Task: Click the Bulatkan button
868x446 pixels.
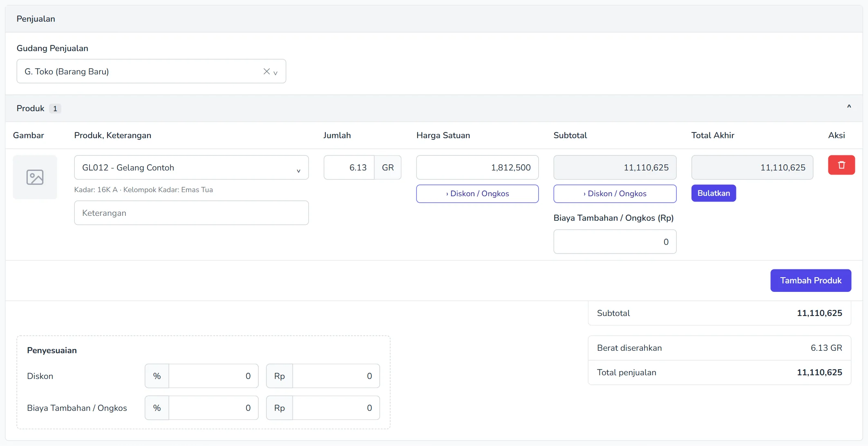Action: [x=714, y=193]
